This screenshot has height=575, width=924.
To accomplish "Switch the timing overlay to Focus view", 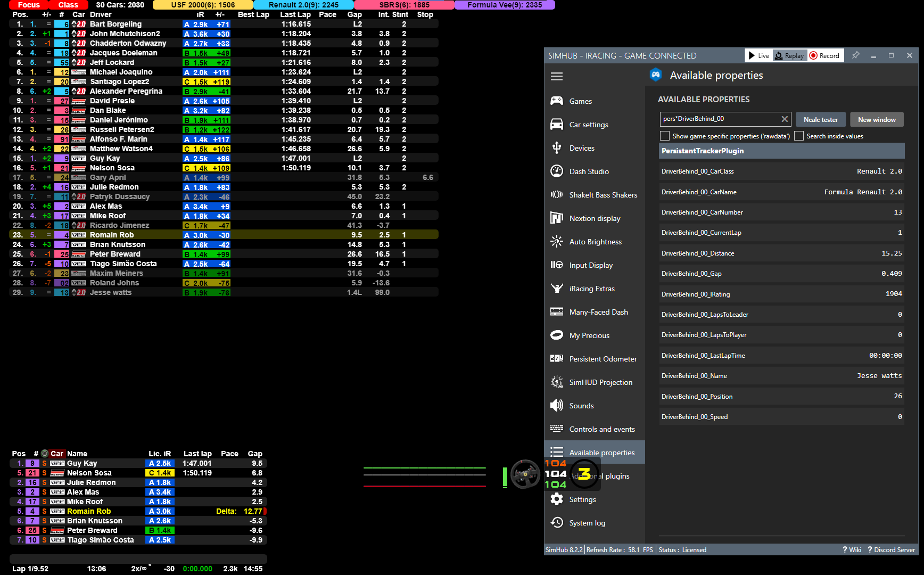I will (27, 5).
